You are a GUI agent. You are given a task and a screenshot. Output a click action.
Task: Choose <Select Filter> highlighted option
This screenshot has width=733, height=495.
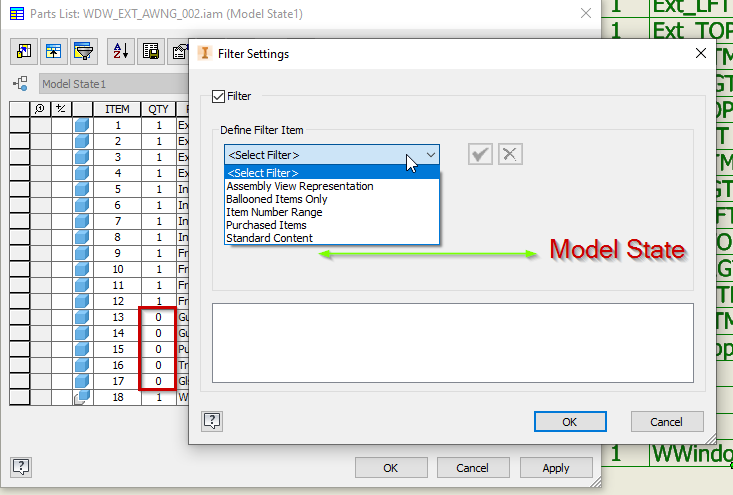click(332, 172)
